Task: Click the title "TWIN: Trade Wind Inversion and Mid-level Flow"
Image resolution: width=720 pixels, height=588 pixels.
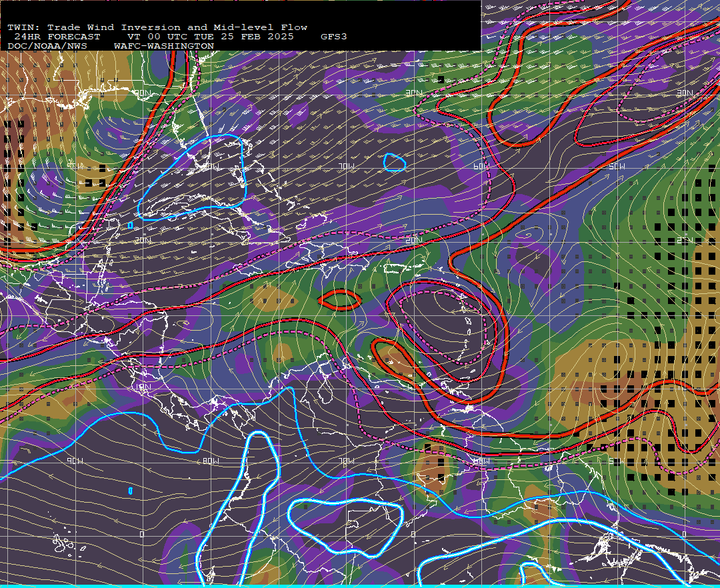Action: click(157, 27)
